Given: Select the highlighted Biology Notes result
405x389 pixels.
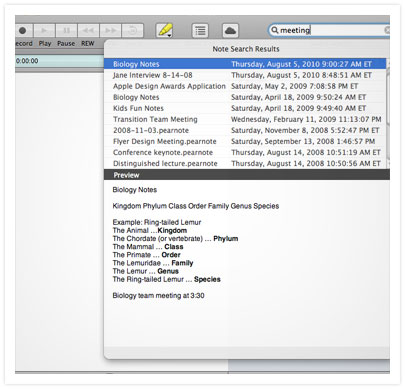Looking at the screenshot, I should point(245,64).
